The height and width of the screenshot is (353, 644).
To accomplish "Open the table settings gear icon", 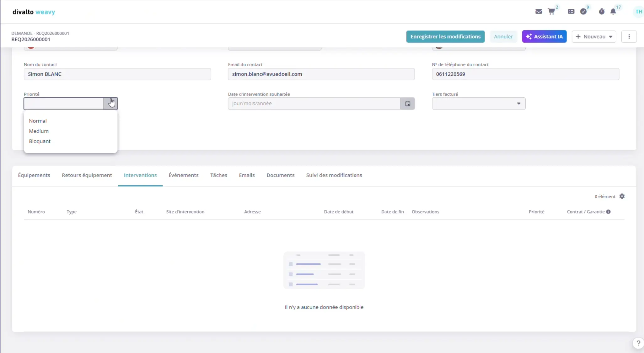I will [x=622, y=196].
